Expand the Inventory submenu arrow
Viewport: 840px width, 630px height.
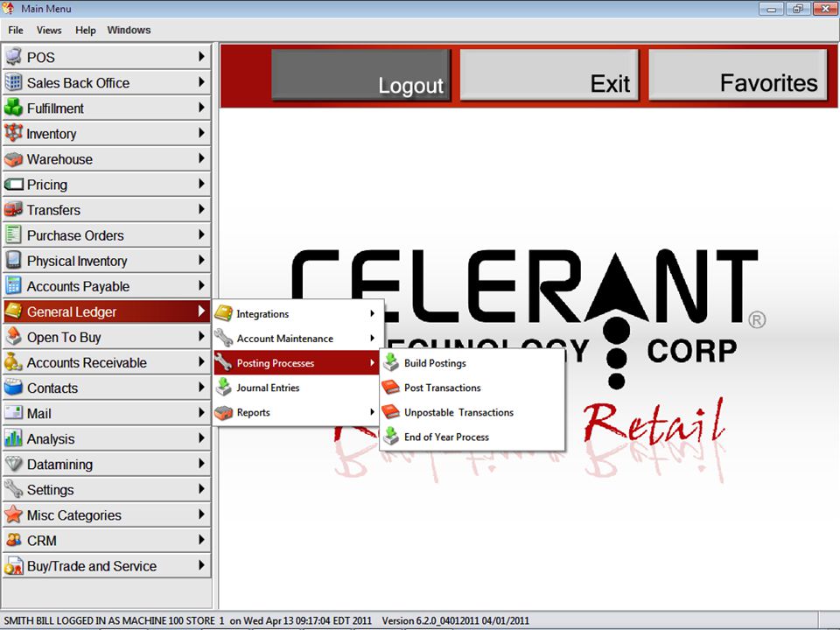click(201, 133)
